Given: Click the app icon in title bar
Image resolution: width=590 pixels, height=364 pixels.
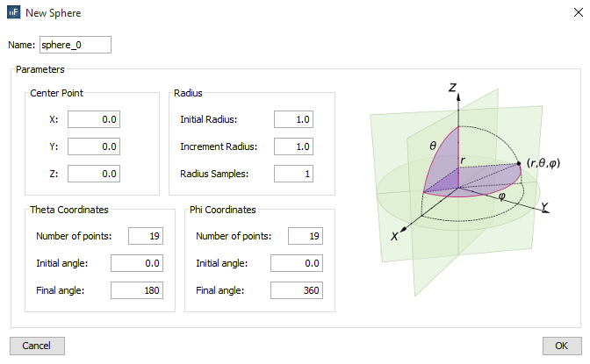Looking at the screenshot, I should [14, 14].
